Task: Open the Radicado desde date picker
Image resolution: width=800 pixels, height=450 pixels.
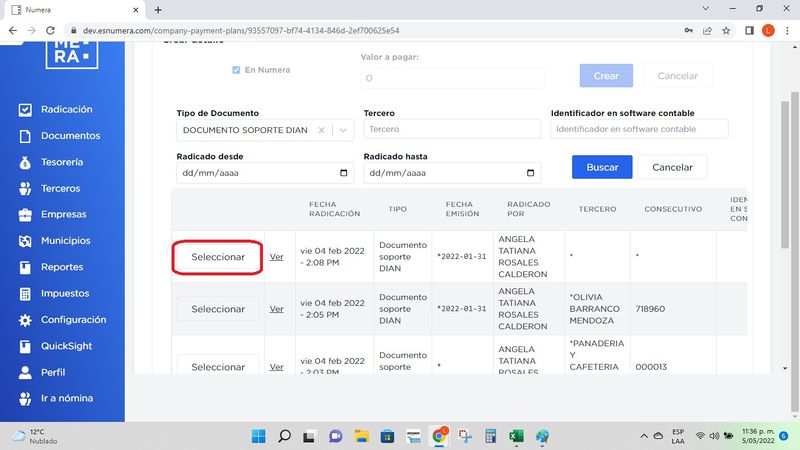Action: pos(345,172)
